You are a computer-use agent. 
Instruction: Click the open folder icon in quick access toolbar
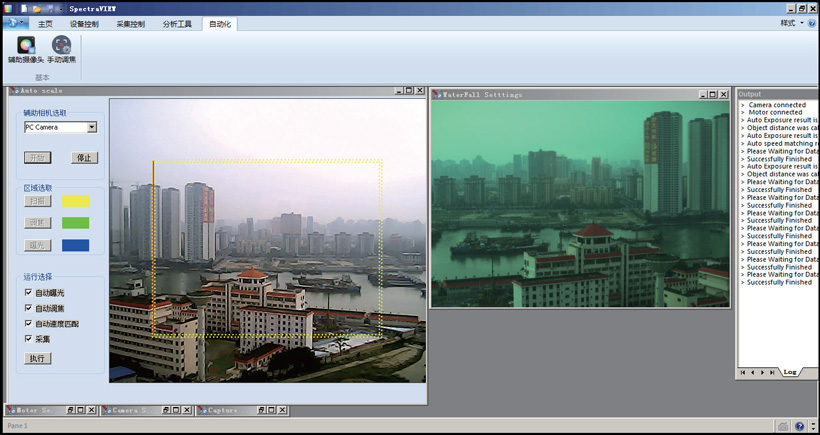coord(39,7)
